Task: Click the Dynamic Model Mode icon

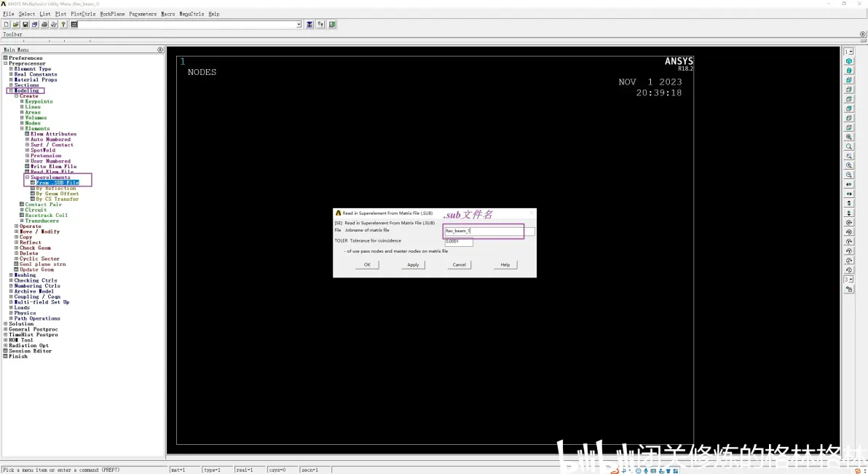Action: [x=848, y=289]
